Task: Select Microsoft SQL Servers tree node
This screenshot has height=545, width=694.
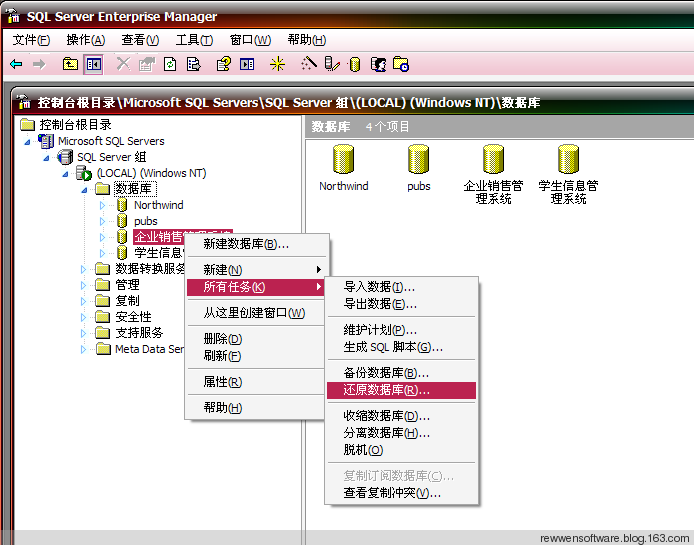Action: point(111,141)
